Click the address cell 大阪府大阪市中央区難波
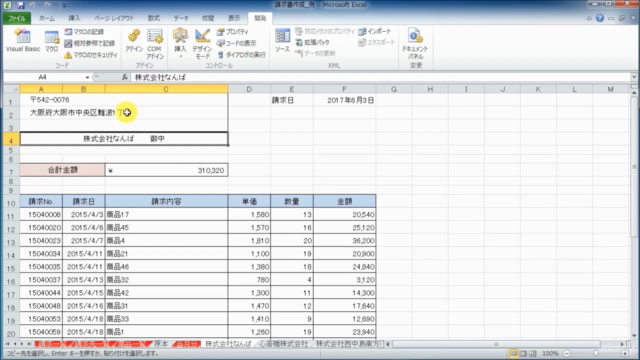Screen dimensions: 640x360 (124, 112)
